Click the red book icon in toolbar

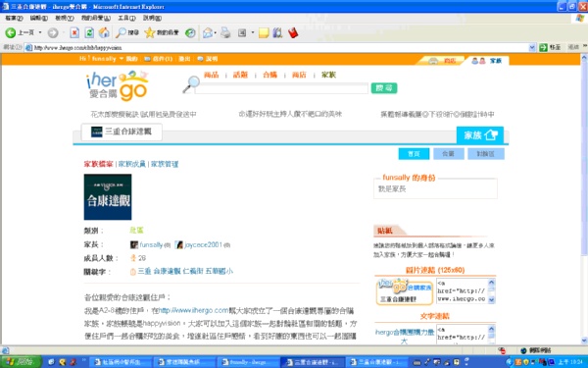[x=293, y=32]
